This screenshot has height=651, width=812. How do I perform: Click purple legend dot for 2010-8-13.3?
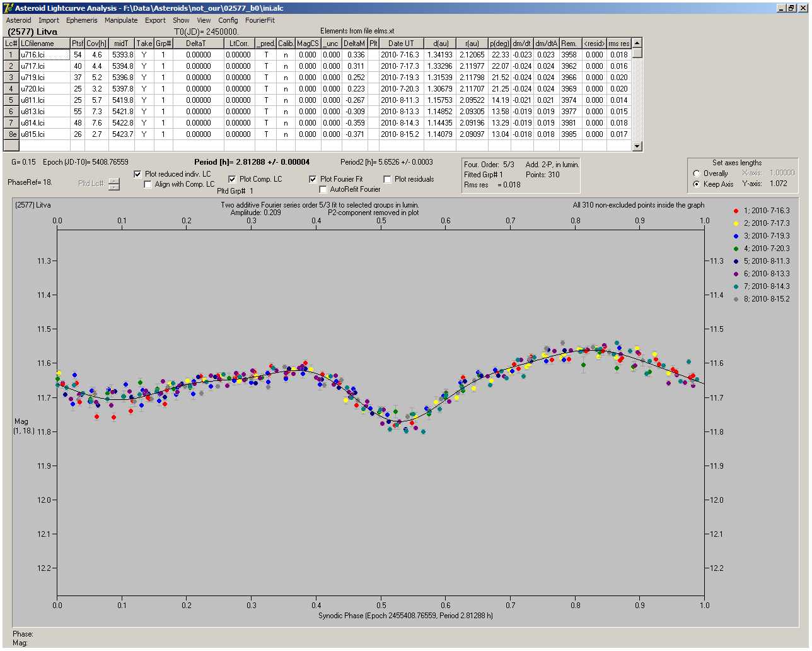[736, 274]
